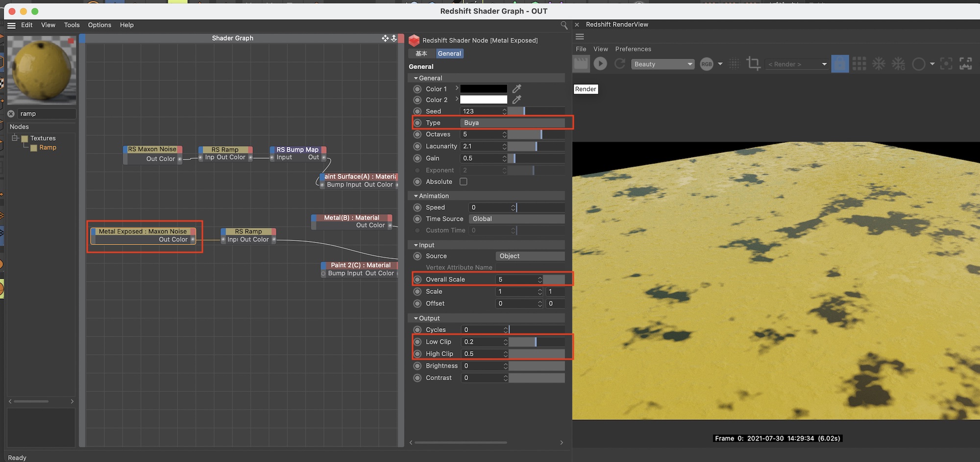Enable the Absolute checkbox
The width and height of the screenshot is (980, 462).
(464, 182)
